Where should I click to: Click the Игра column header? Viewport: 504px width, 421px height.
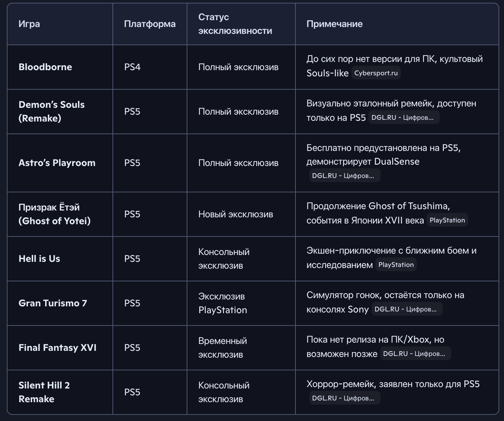click(x=29, y=24)
